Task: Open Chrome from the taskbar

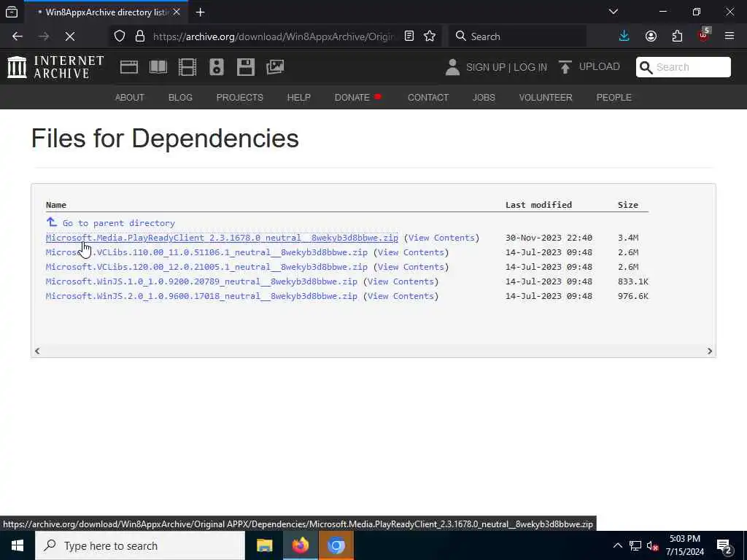Action: tap(336, 545)
